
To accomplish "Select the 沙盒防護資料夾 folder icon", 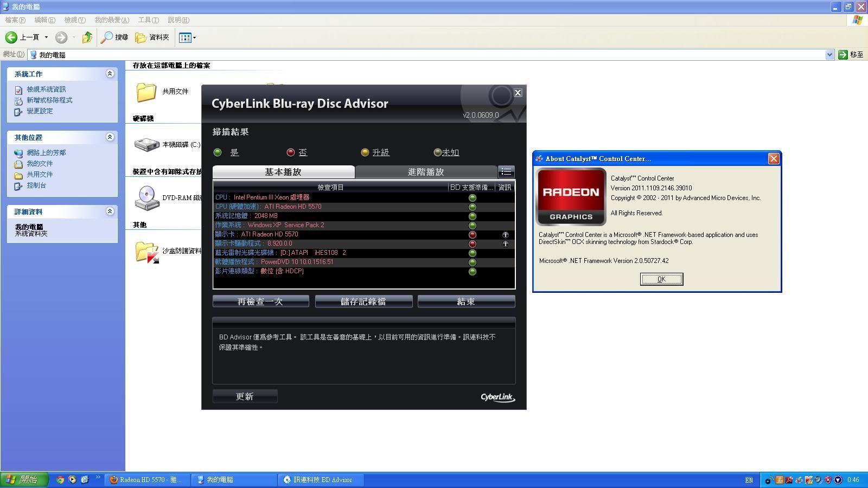I will tap(146, 252).
